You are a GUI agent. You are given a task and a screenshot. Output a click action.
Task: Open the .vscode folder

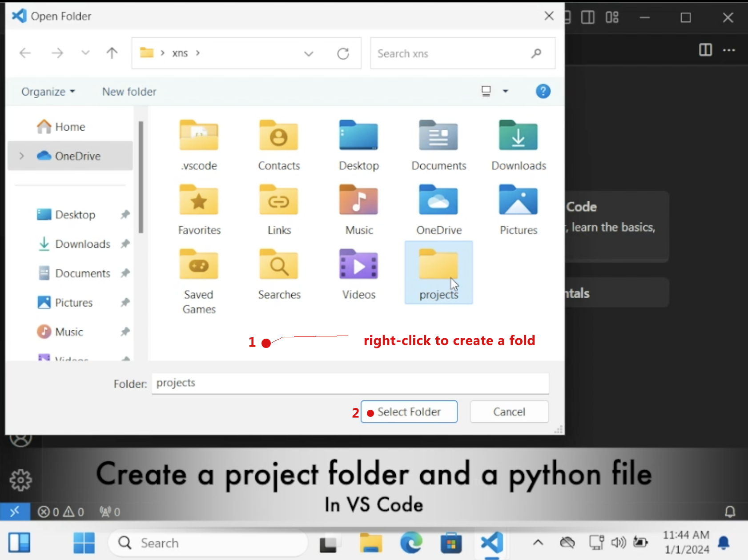[x=199, y=146]
